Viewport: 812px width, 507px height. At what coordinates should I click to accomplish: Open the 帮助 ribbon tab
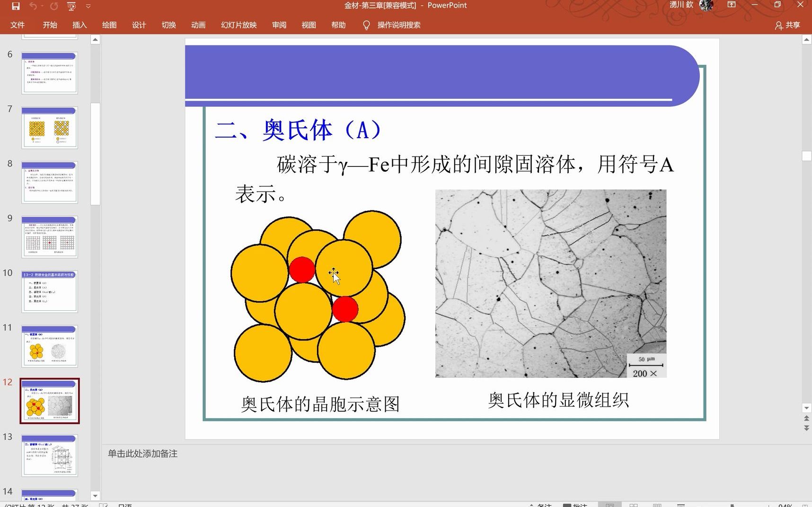click(338, 25)
